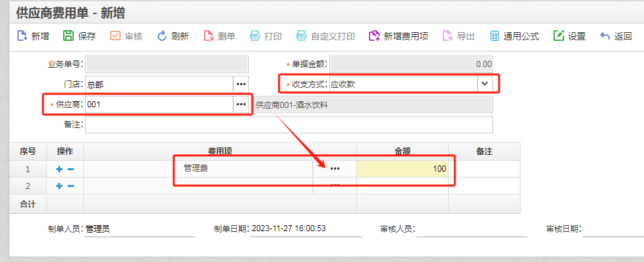Viewport: 644px width, 262px height.
Task: Click row number 1 cell
Action: [x=28, y=168]
